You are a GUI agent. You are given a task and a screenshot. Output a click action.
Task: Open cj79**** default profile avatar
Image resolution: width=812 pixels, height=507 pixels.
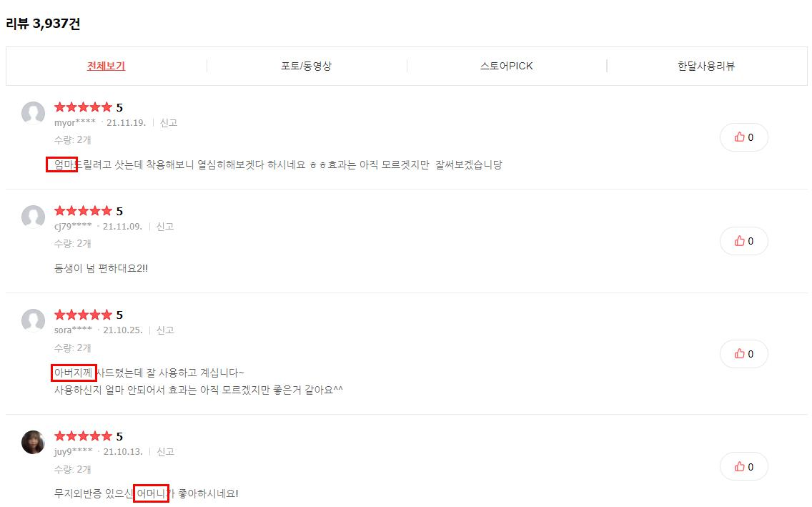pyautogui.click(x=33, y=217)
